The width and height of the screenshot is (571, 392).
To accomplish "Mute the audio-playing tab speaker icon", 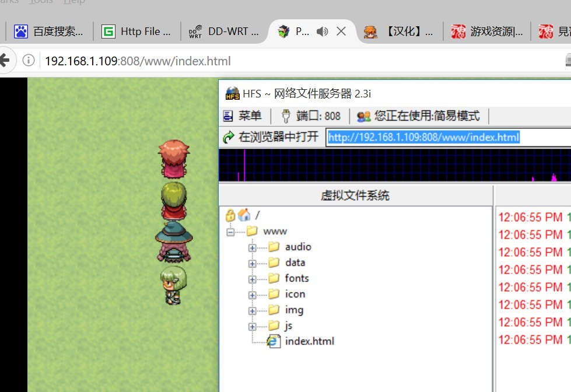I will point(323,32).
